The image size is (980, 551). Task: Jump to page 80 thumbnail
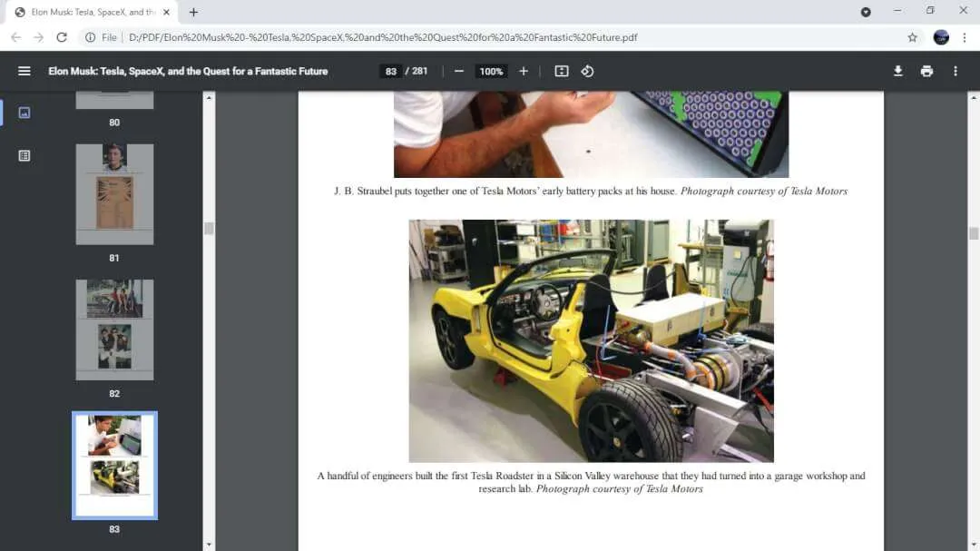pyautogui.click(x=114, y=100)
